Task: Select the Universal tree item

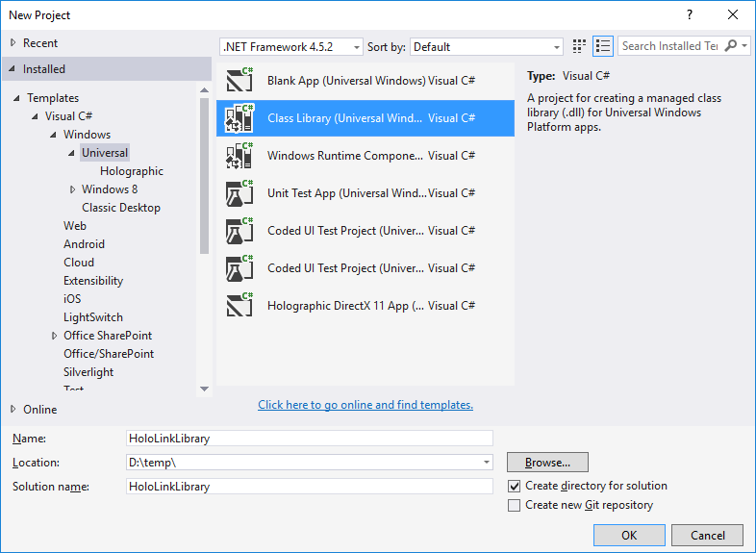Action: click(x=105, y=153)
